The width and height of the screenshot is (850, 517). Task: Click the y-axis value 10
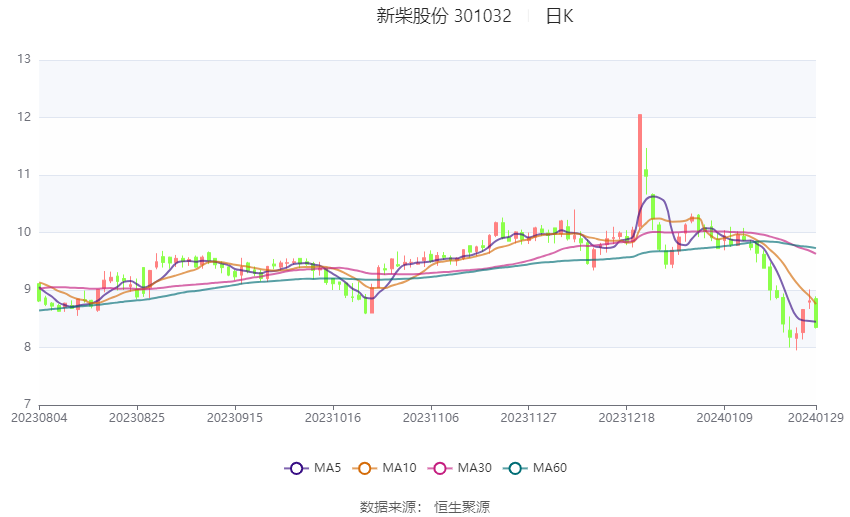tap(24, 232)
